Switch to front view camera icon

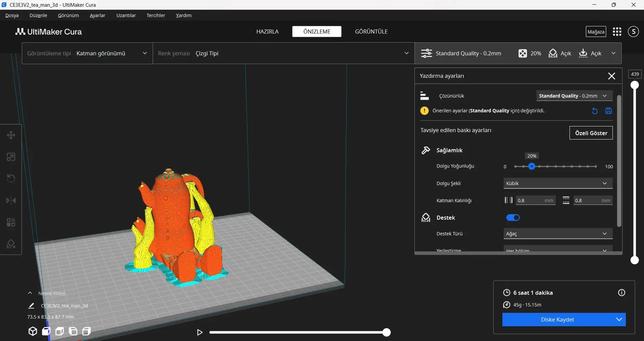click(x=46, y=331)
